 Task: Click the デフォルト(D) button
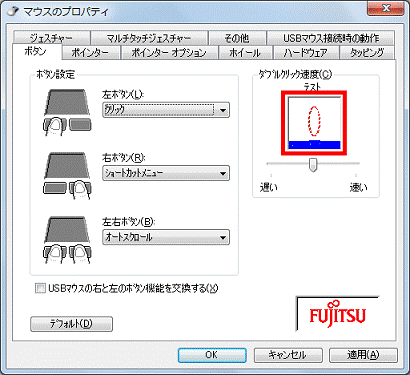[x=71, y=324]
